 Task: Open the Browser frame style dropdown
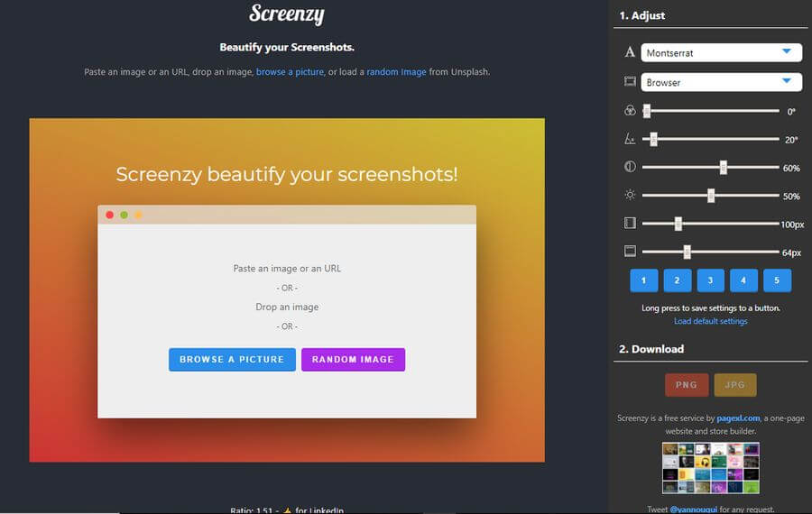(722, 82)
